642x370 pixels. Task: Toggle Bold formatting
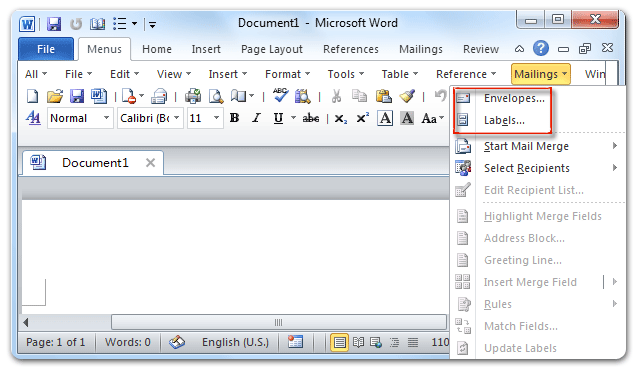235,118
